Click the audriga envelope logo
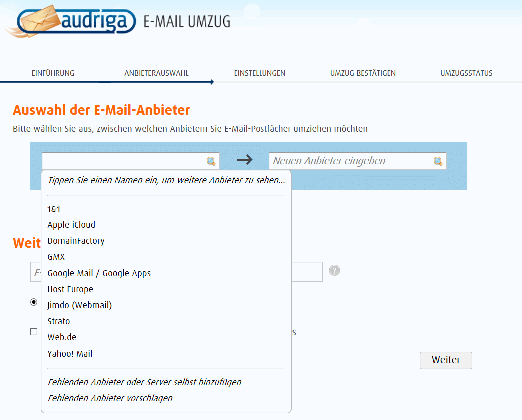 tap(70, 21)
